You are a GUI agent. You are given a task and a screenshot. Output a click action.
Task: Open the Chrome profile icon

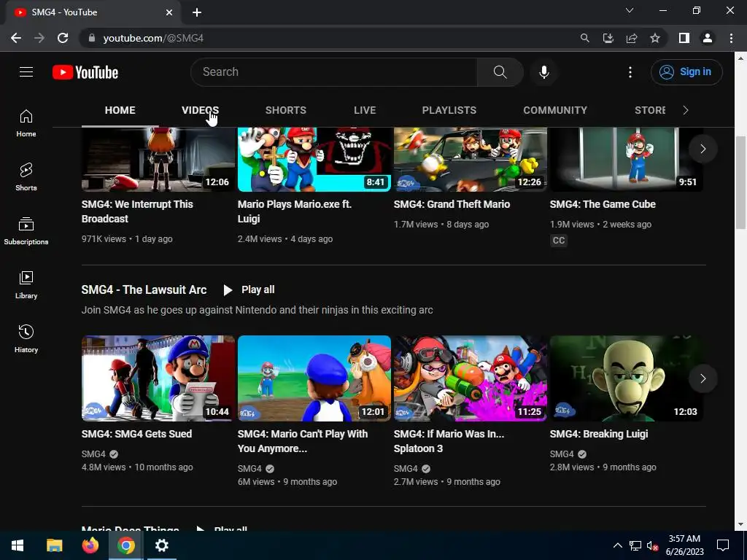pos(708,38)
